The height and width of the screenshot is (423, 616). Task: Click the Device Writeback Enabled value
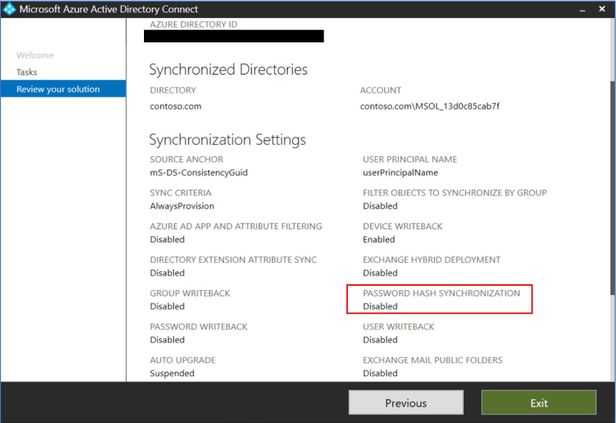(379, 239)
